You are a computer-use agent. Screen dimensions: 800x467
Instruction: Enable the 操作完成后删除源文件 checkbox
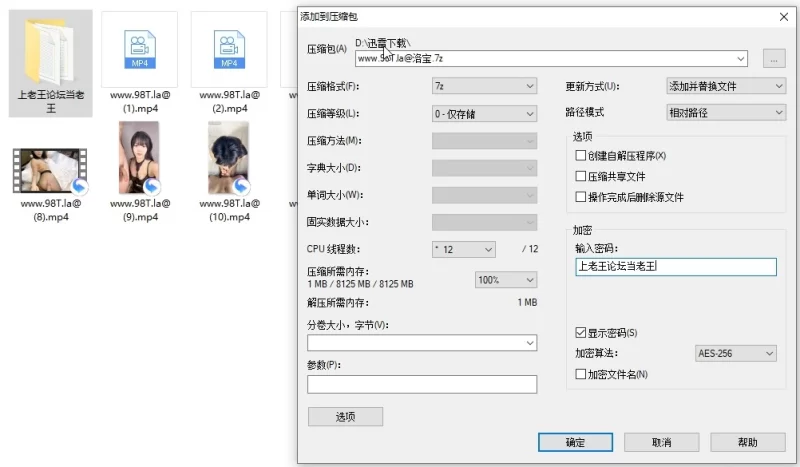(x=580, y=196)
